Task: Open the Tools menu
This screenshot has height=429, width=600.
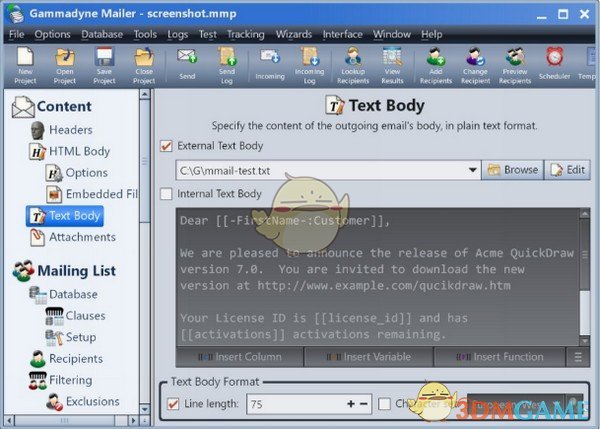Action: 145,34
